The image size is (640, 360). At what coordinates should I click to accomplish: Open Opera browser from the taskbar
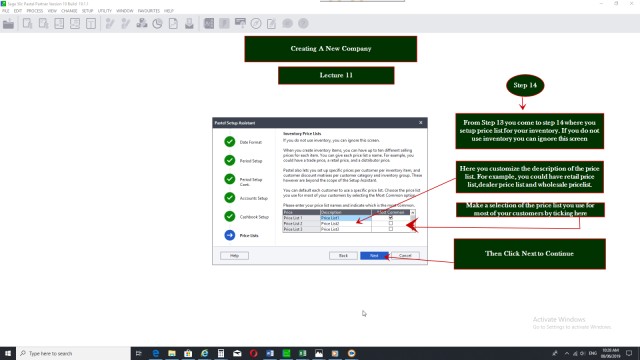coord(253,353)
